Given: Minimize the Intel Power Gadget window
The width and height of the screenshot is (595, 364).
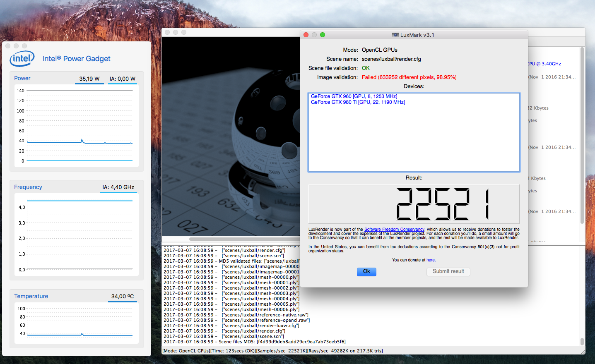Looking at the screenshot, I should coord(16,46).
